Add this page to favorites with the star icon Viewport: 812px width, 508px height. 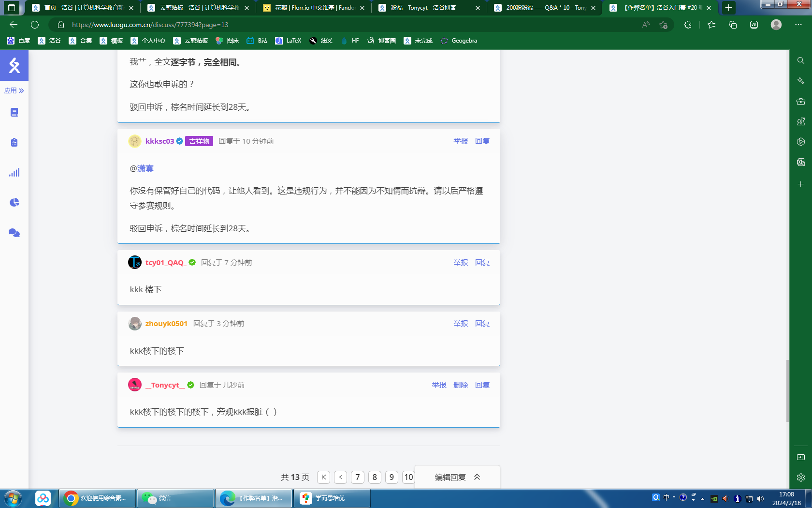click(x=663, y=25)
